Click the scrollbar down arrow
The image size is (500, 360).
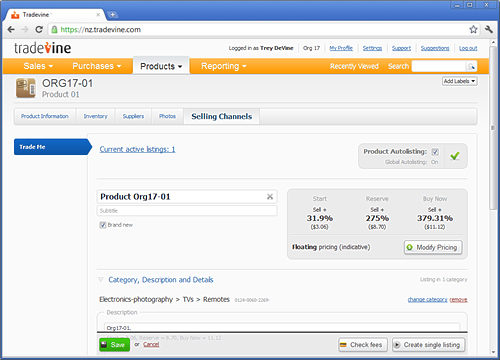click(493, 352)
